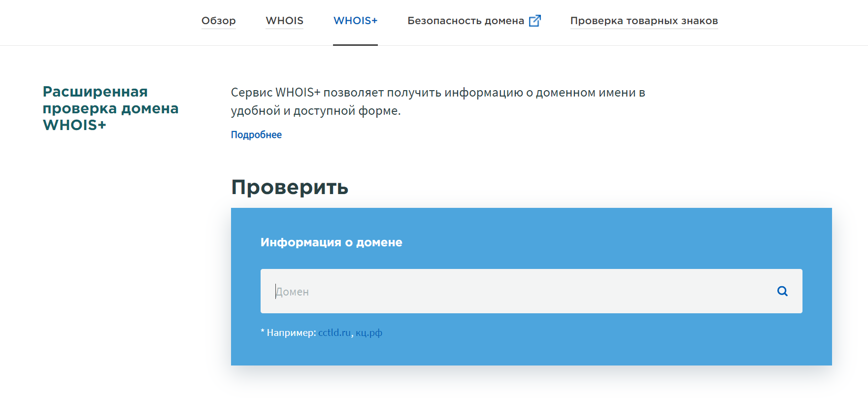The image size is (868, 398).
Task: Click the external link icon next to Безопасность домена
Action: point(534,21)
